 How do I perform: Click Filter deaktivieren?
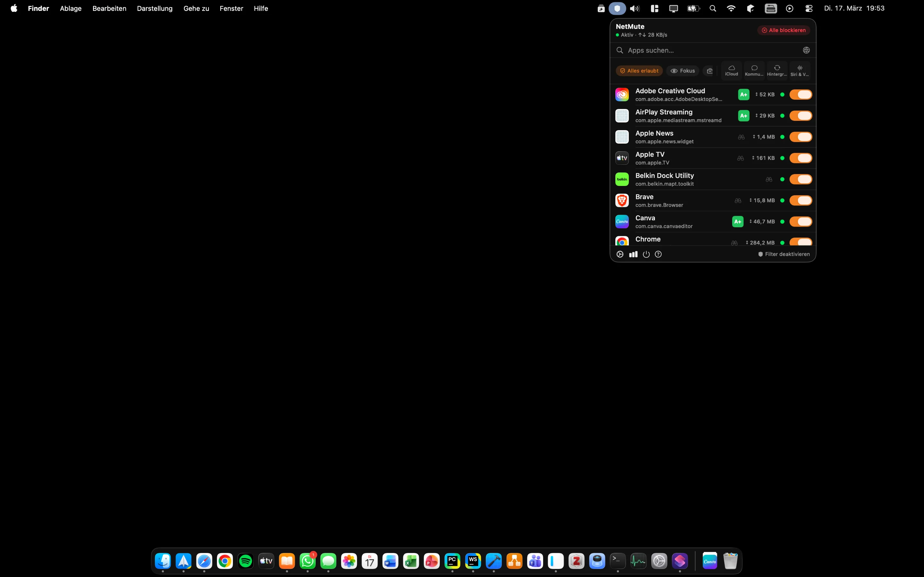pos(784,254)
